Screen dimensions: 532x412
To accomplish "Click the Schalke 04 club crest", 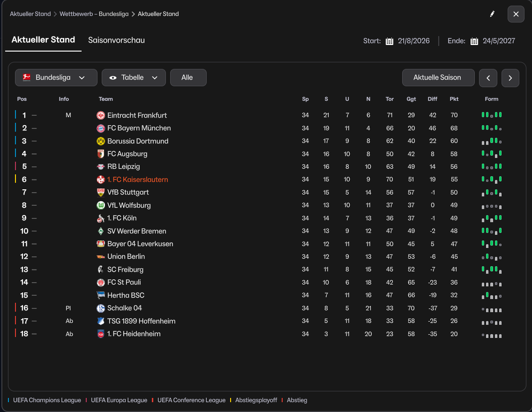I will click(101, 308).
